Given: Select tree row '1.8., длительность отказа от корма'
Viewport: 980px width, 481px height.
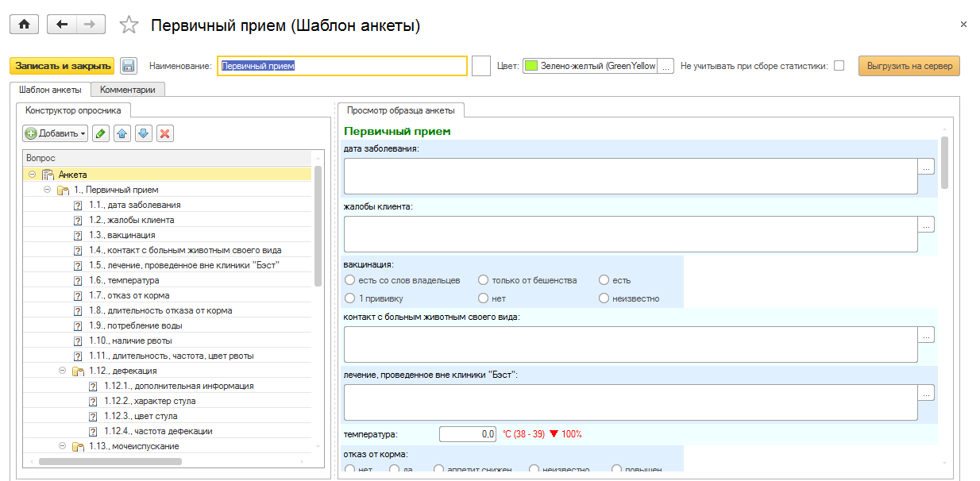Looking at the screenshot, I should [168, 310].
